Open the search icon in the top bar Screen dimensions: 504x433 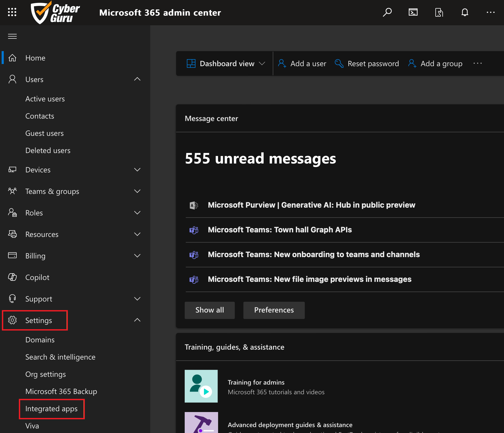(387, 12)
